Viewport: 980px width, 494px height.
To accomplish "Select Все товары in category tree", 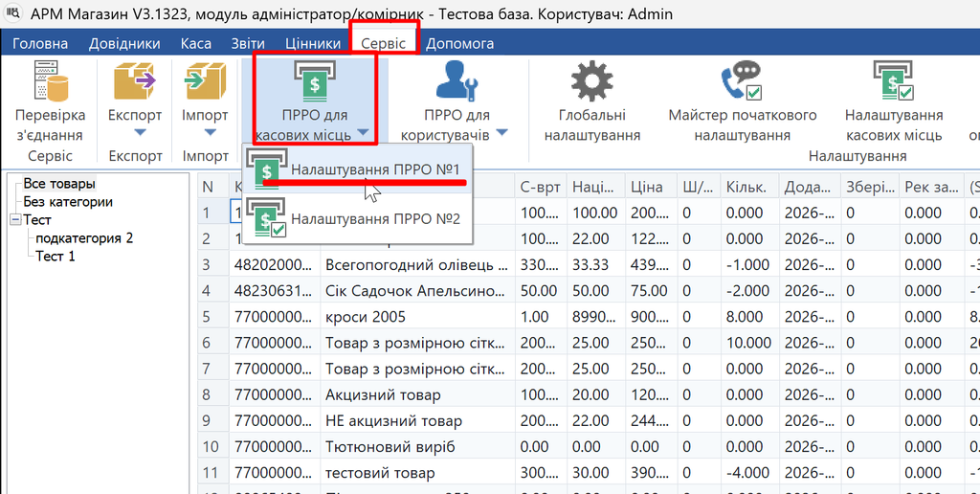I will [x=59, y=184].
